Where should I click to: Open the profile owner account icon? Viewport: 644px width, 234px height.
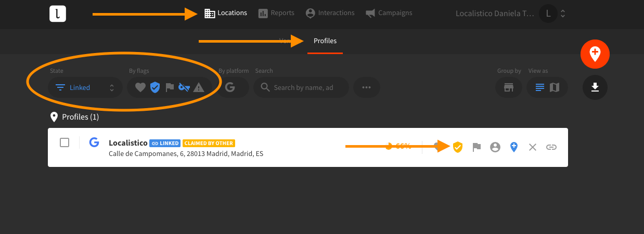coord(495,147)
